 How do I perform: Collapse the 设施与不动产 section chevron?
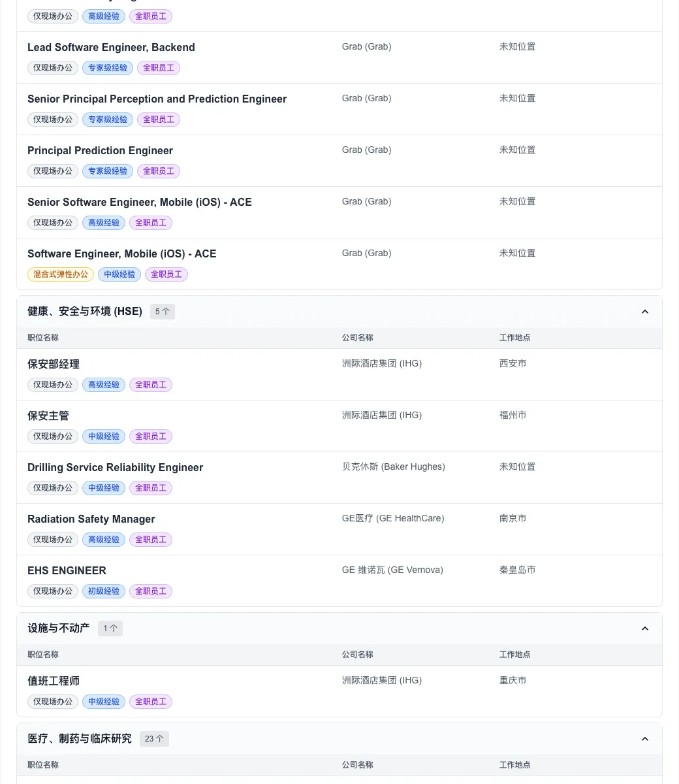click(x=644, y=629)
